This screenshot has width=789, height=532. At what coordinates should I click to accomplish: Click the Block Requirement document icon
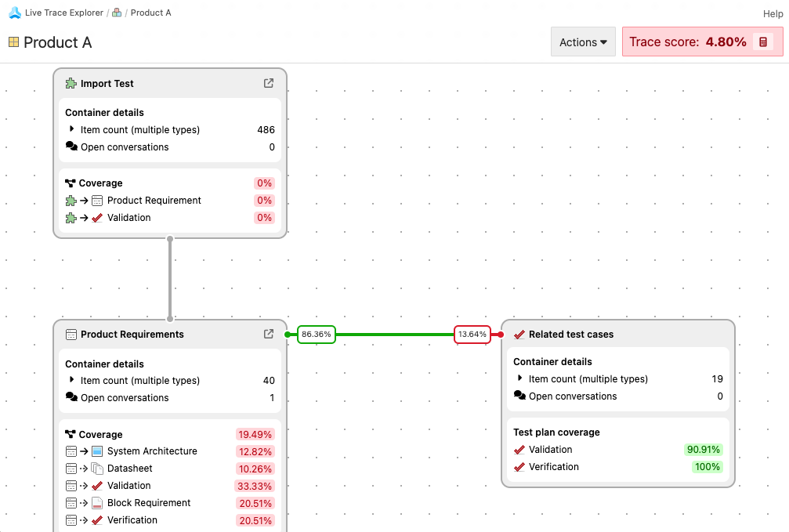click(x=98, y=502)
